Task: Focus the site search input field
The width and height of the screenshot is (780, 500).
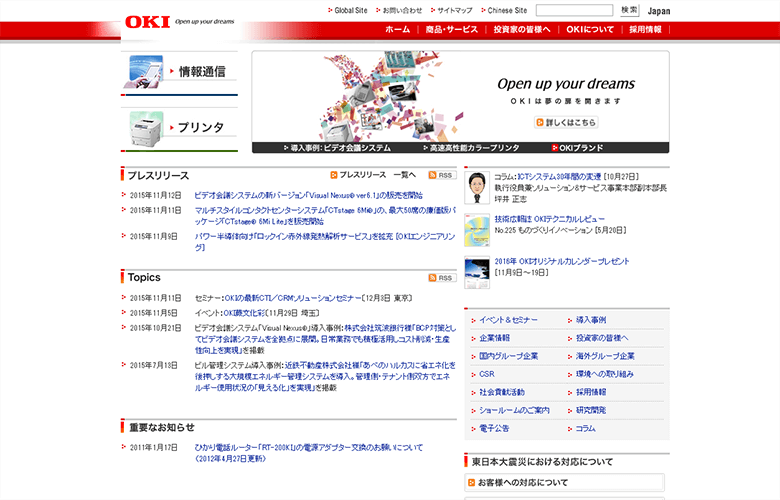Action: [575, 10]
